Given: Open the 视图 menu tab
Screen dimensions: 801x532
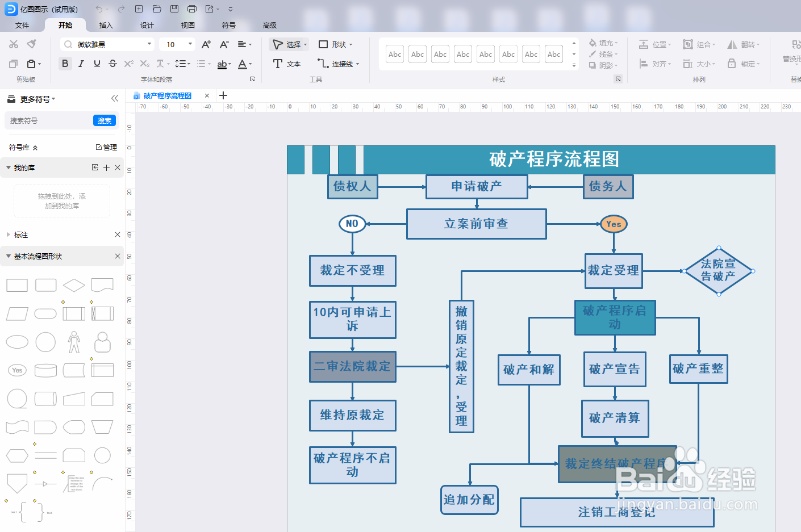Looking at the screenshot, I should click(187, 25).
